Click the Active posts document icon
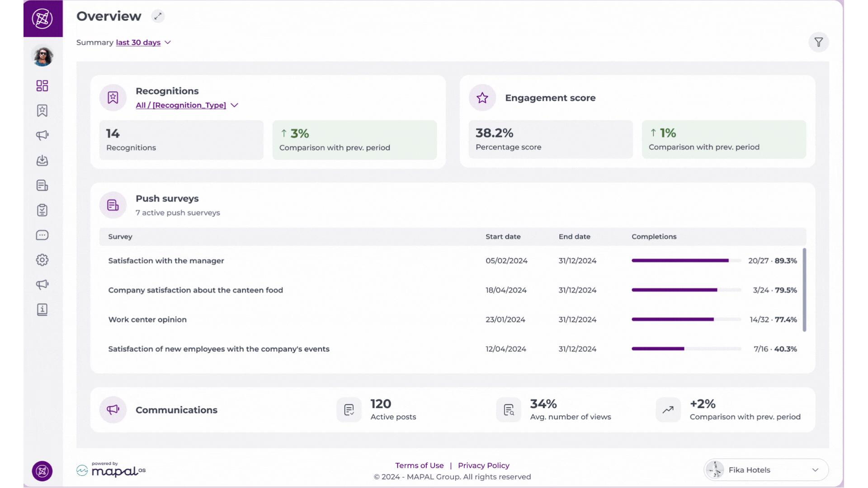Viewport: 868px width, 488px height. coord(349,410)
